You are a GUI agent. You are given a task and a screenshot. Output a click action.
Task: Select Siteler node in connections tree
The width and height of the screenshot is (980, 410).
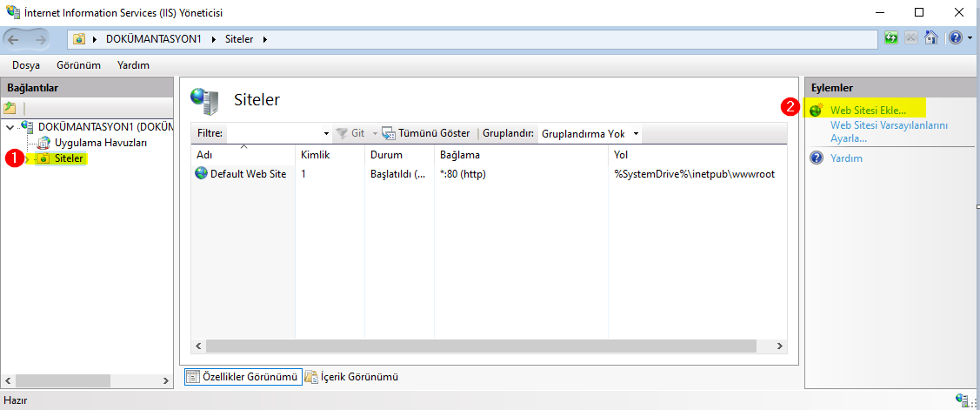[x=69, y=159]
